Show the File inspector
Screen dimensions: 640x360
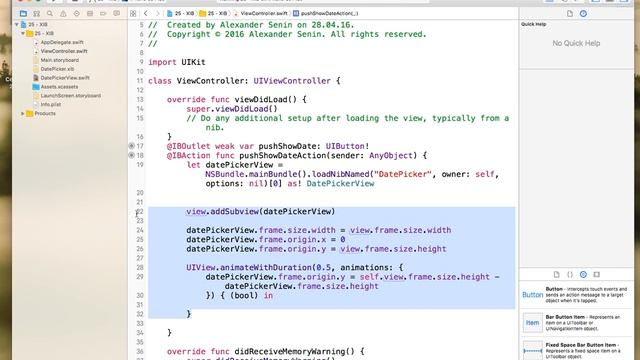(x=570, y=13)
